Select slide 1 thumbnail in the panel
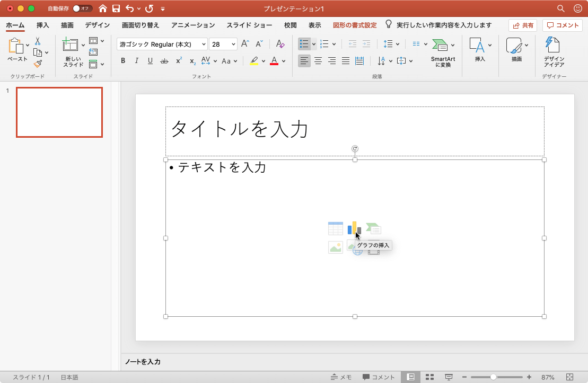Screen dimensions: 588x383 tap(59, 112)
